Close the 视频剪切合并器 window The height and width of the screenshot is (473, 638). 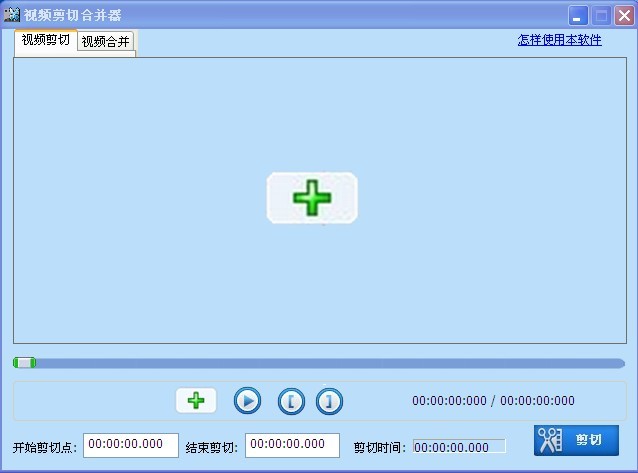tap(624, 16)
